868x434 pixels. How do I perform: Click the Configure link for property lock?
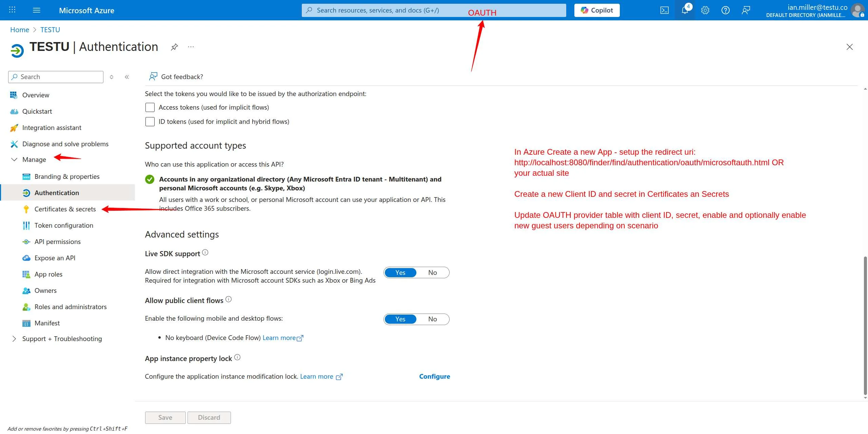pyautogui.click(x=434, y=376)
